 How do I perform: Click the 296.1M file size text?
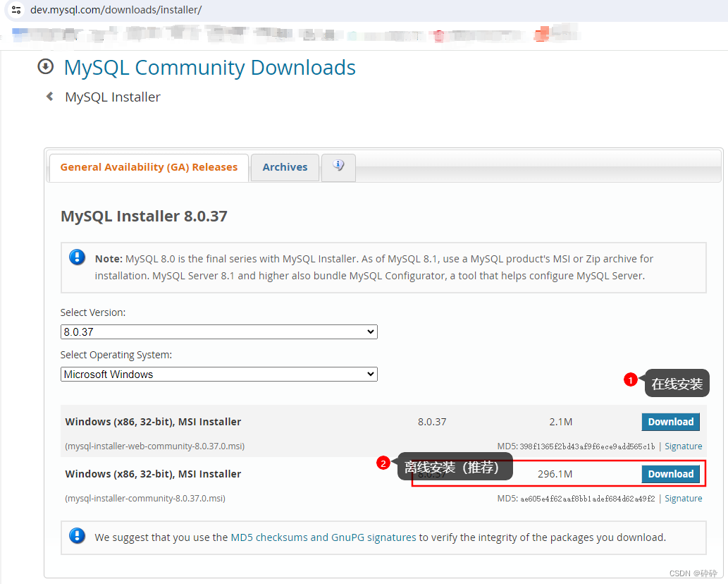coord(555,474)
